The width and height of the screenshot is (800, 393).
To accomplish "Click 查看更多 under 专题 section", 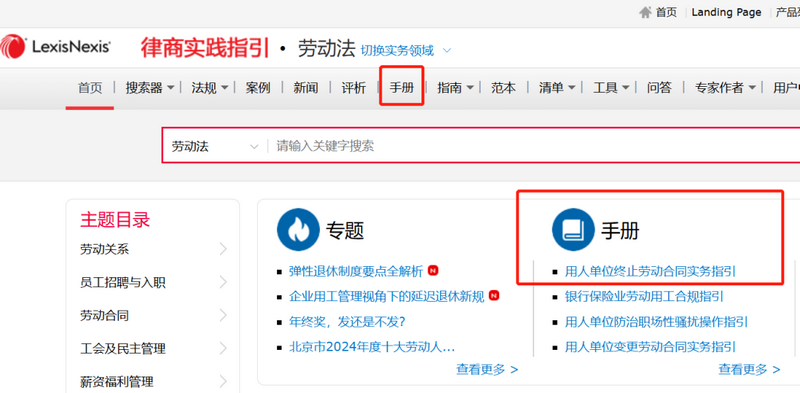I will point(487,369).
